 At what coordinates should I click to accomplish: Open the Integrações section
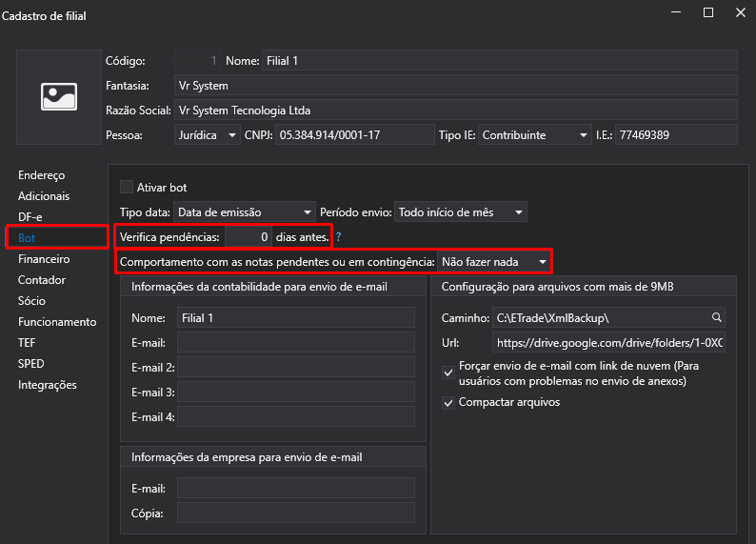[x=48, y=385]
